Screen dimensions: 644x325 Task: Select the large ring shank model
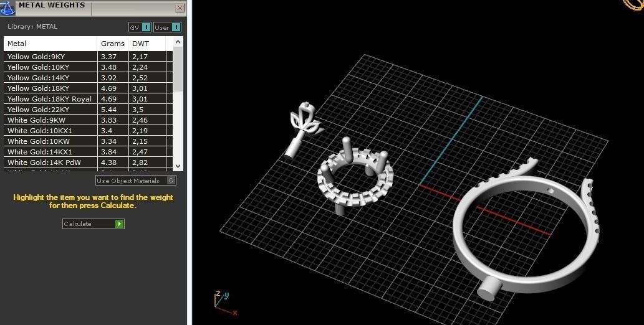[x=527, y=230]
